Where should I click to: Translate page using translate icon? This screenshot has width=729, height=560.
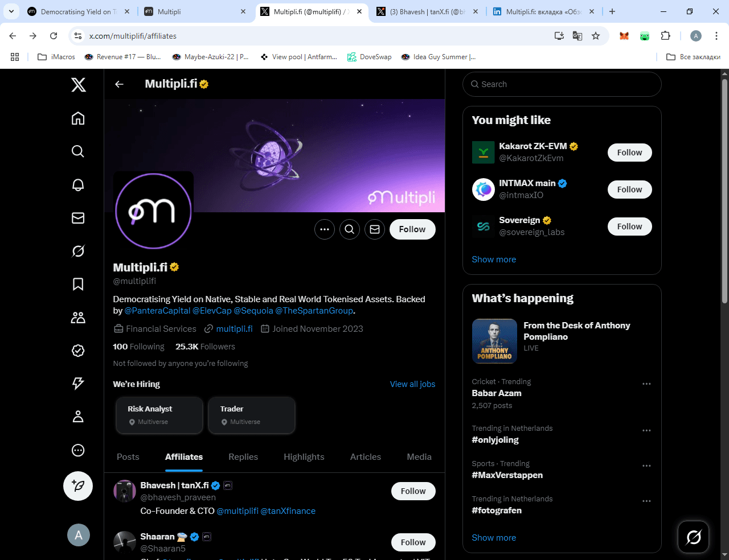pos(578,36)
